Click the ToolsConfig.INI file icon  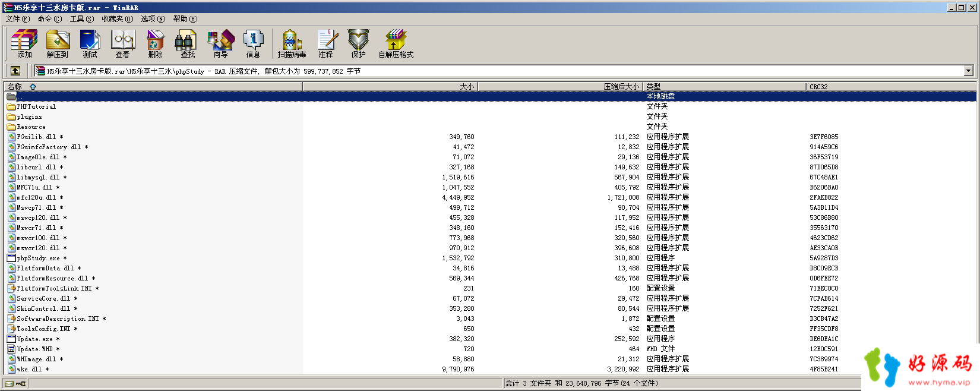(x=11, y=329)
